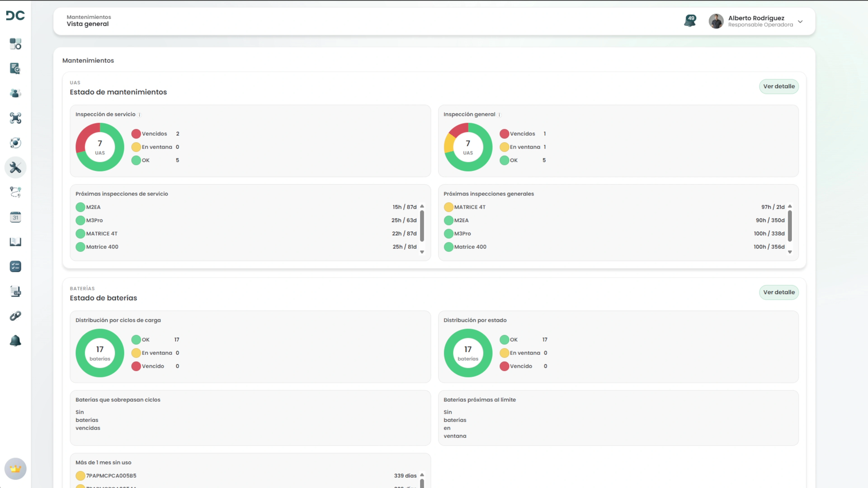Click "Sin baterías vencidas" message
Screen dimensions: 868x488
click(x=88, y=420)
